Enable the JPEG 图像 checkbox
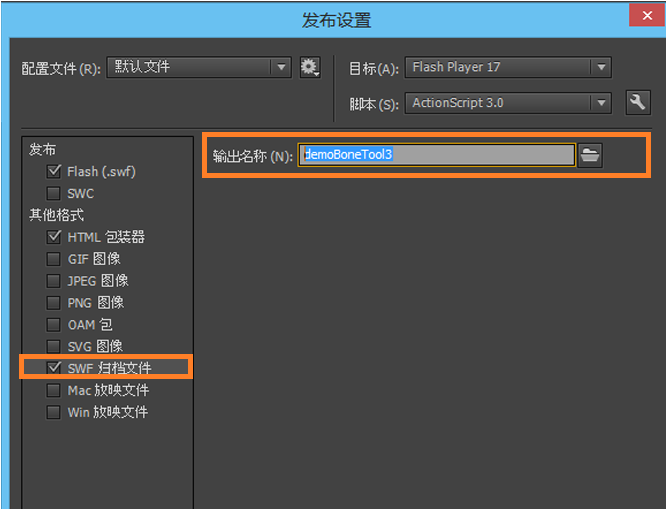This screenshot has width=667, height=510. tap(54, 281)
